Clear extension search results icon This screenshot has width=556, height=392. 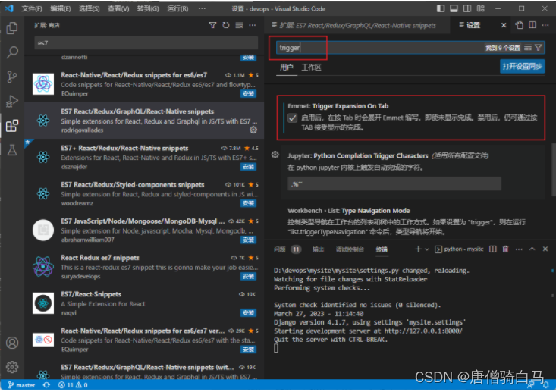tap(239, 25)
